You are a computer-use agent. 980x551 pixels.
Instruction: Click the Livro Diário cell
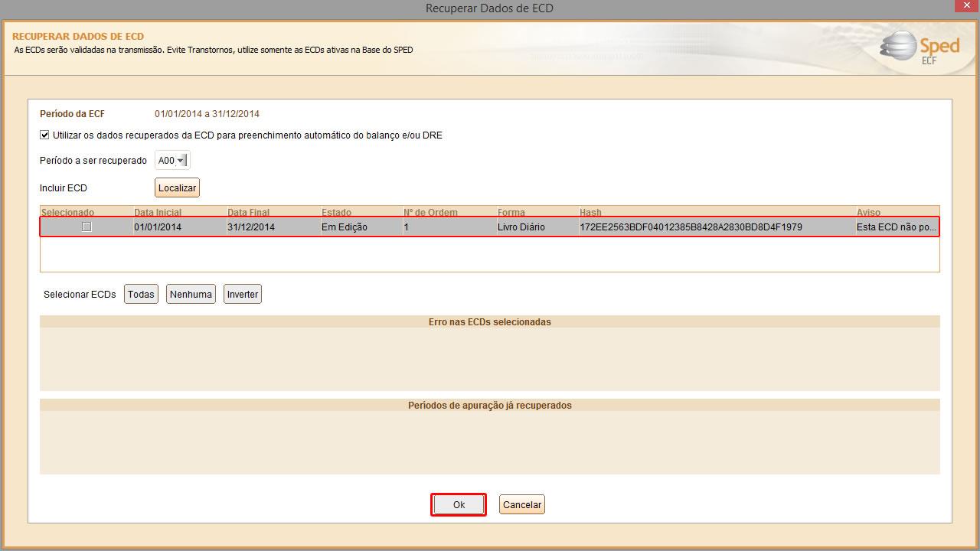(x=537, y=227)
